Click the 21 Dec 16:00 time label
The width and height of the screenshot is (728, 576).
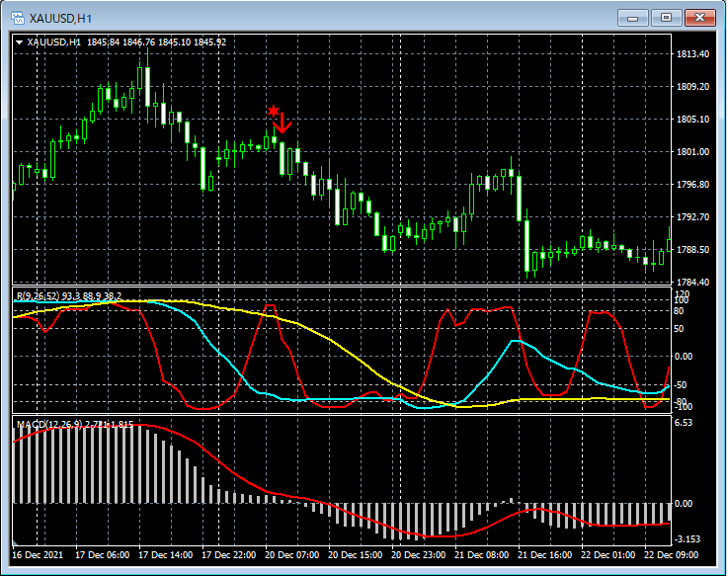click(x=545, y=554)
